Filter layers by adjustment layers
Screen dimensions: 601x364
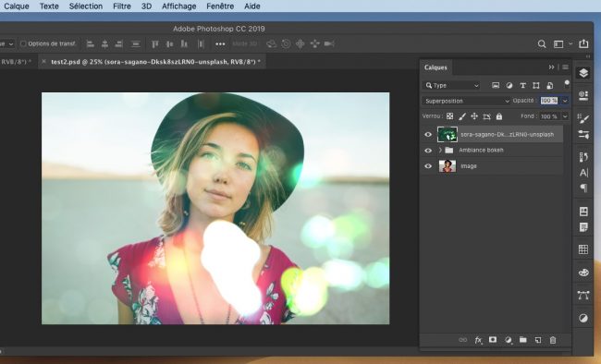coord(509,85)
